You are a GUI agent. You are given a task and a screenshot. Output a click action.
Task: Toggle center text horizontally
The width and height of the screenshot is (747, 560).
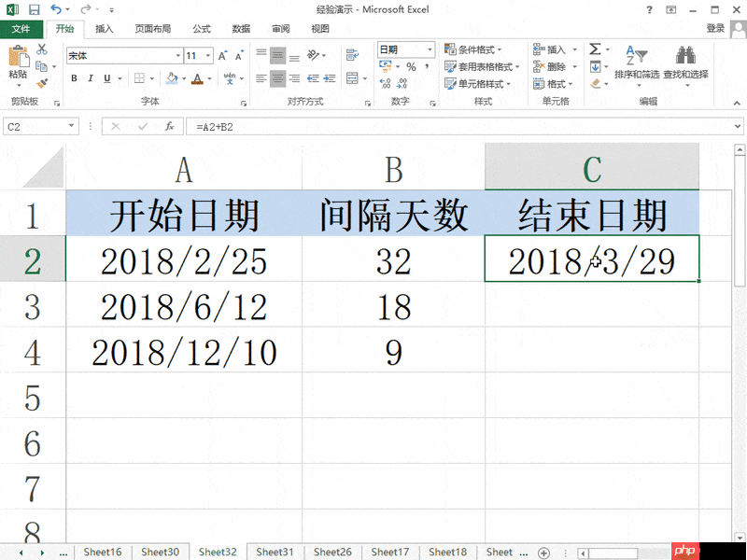tap(277, 78)
